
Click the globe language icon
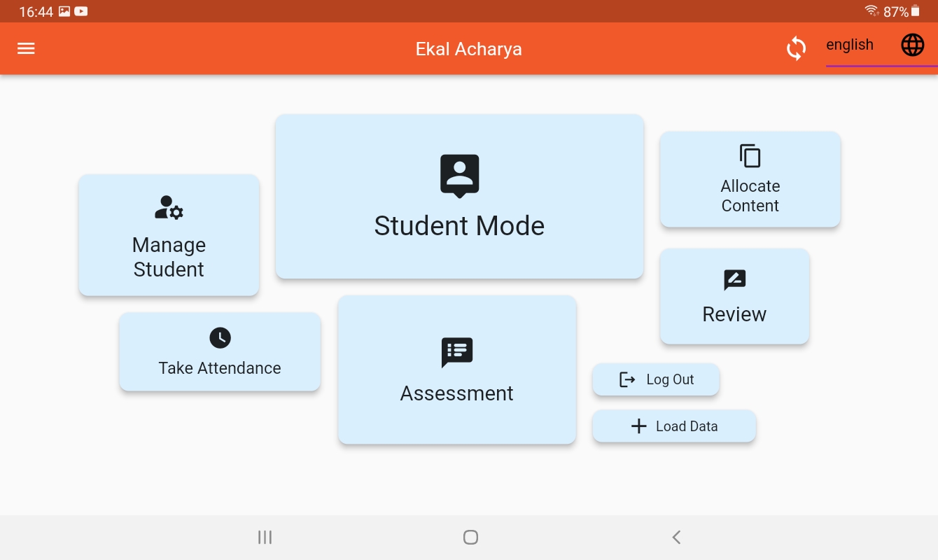(912, 45)
